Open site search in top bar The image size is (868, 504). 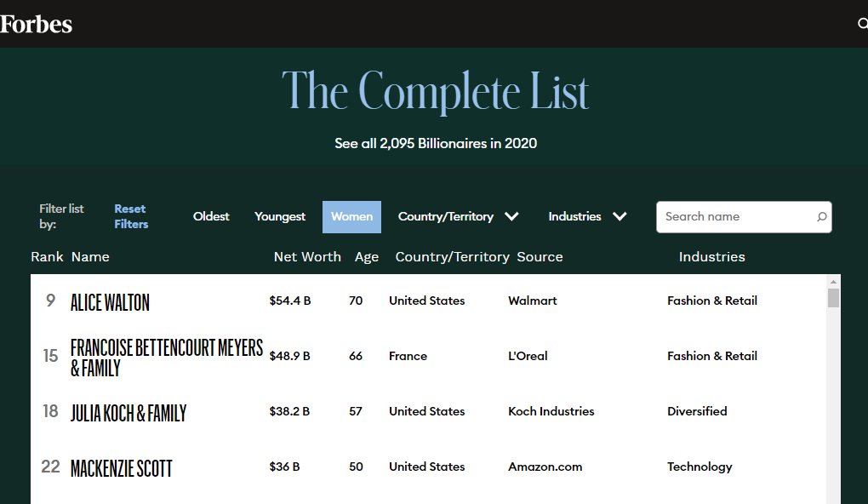tap(861, 24)
